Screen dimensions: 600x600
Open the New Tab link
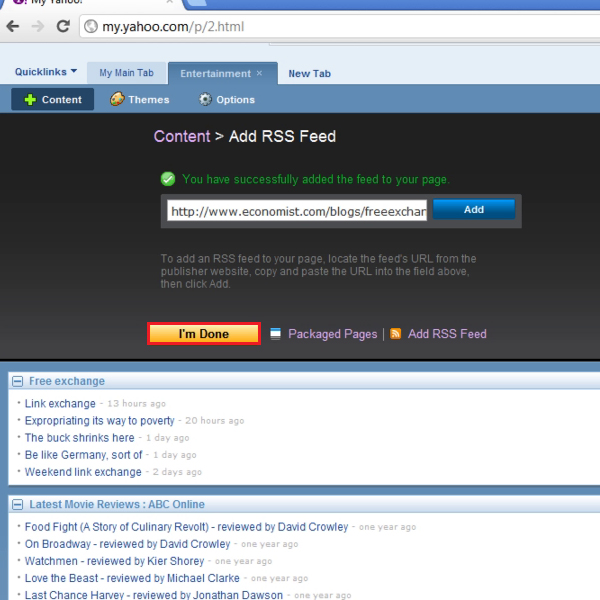[309, 73]
